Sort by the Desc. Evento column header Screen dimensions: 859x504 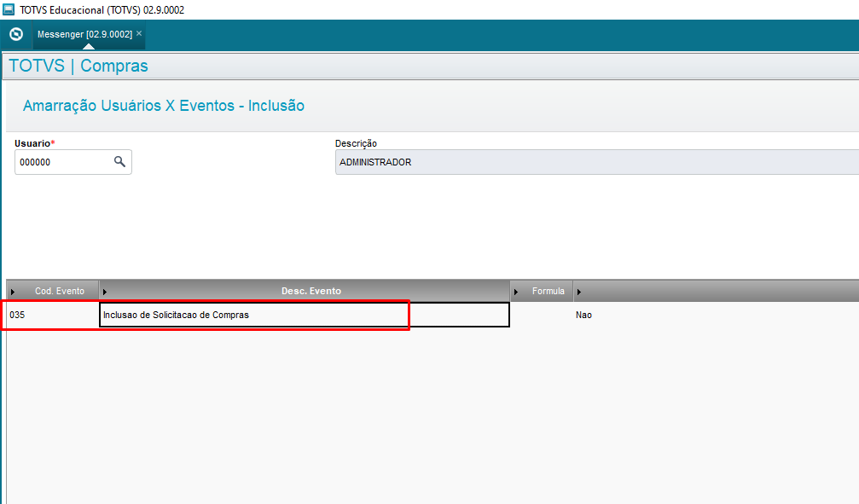[311, 291]
